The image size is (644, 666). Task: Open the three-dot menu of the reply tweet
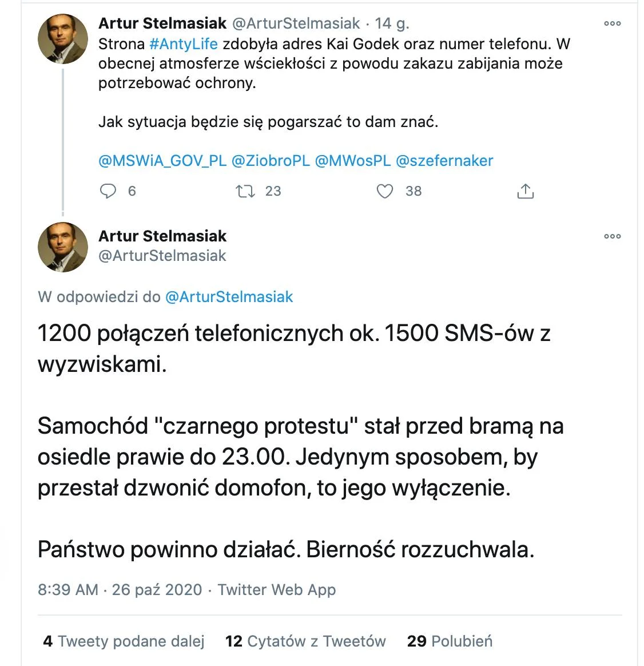(612, 236)
